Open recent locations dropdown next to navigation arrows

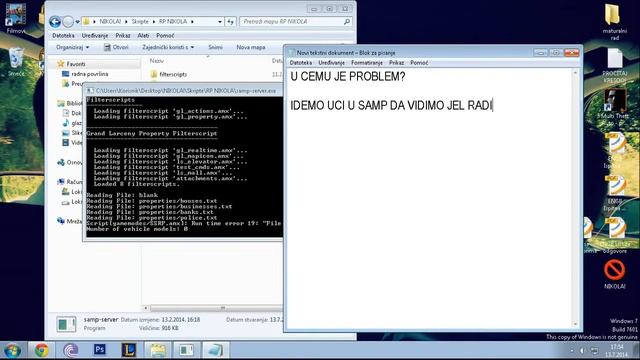coord(77,22)
